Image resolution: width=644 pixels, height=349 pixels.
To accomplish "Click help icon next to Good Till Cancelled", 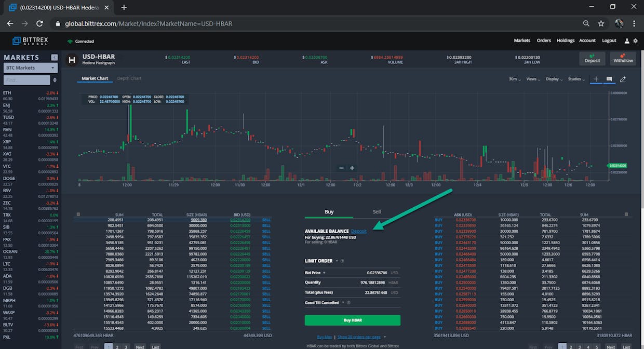I will click(348, 302).
